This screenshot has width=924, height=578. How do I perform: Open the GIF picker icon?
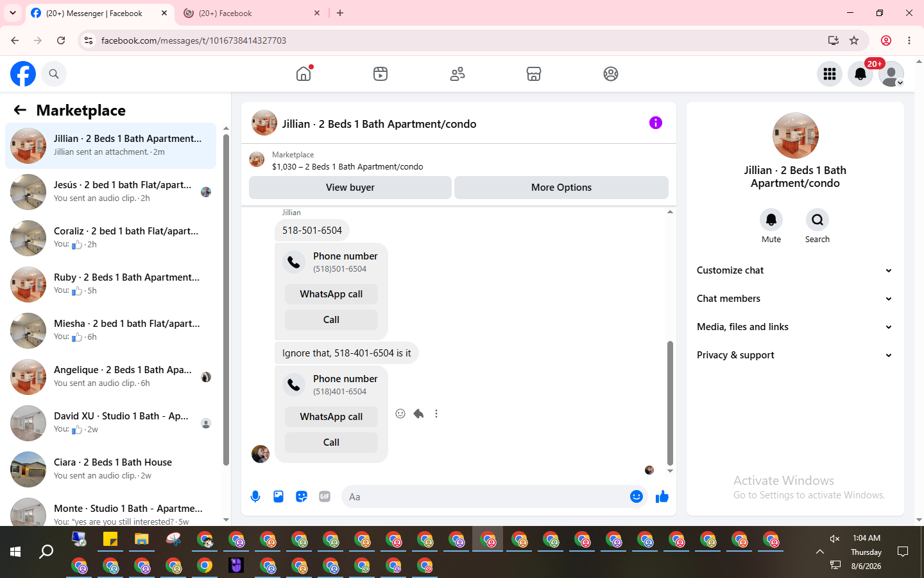pyautogui.click(x=325, y=496)
